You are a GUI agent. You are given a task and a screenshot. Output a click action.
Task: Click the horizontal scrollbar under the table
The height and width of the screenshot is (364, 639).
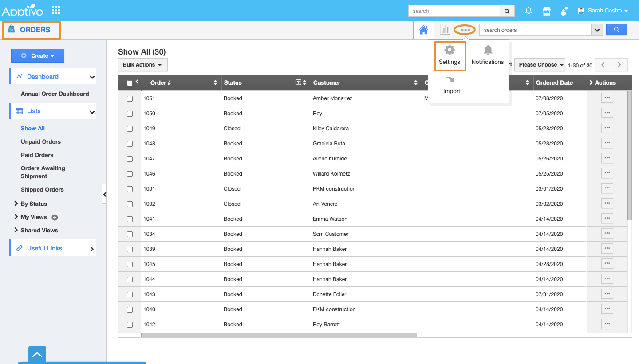[279, 335]
